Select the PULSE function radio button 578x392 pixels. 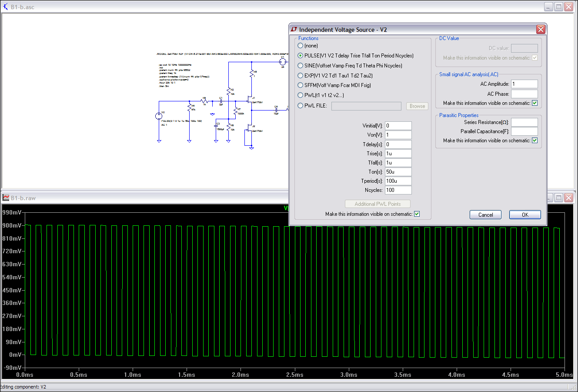301,56
